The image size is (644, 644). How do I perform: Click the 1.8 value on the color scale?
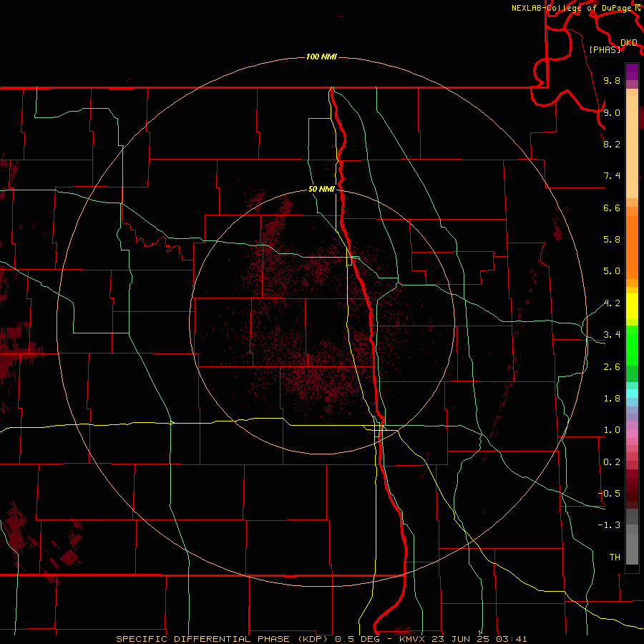612,399
